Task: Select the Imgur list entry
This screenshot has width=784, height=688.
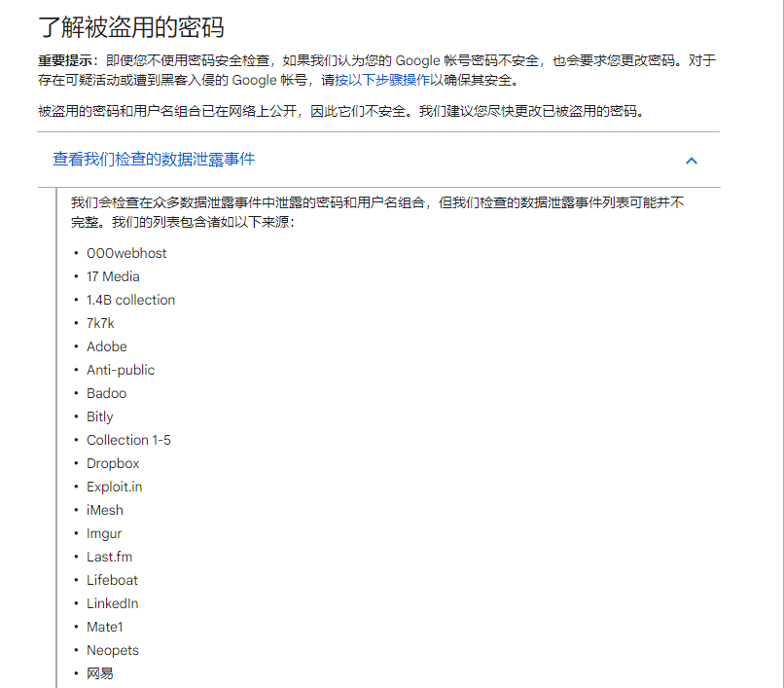Action: click(x=104, y=533)
